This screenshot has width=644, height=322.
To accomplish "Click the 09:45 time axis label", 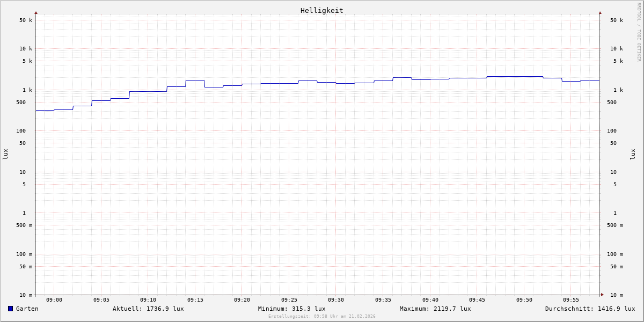I will (x=477, y=300).
